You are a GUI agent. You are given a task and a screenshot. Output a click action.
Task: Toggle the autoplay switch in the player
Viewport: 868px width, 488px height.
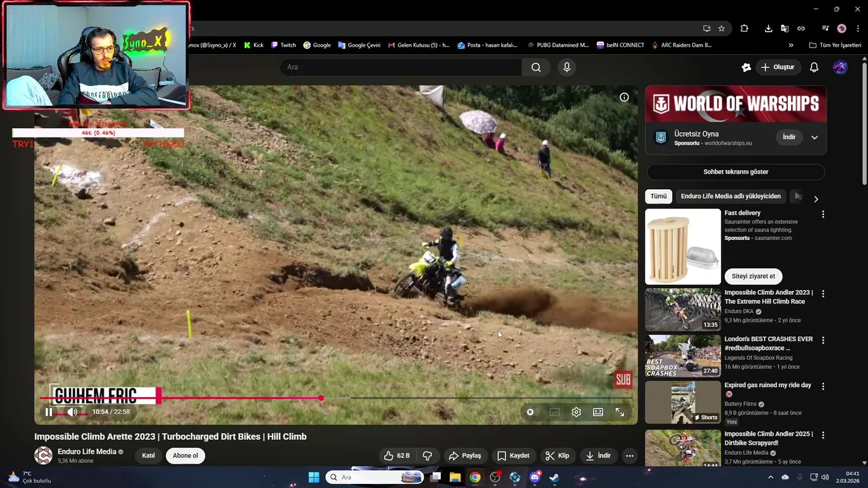[x=530, y=411]
